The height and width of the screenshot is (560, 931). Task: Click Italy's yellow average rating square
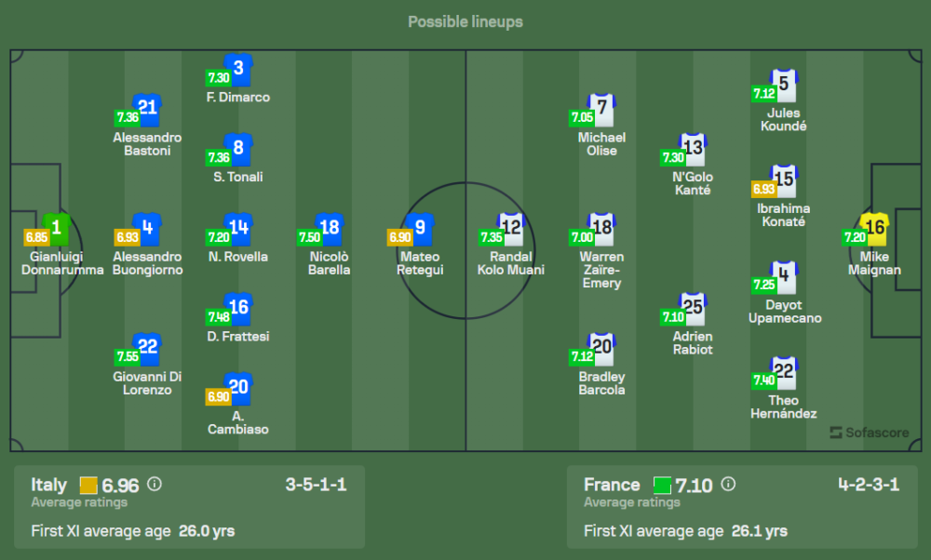(x=88, y=485)
